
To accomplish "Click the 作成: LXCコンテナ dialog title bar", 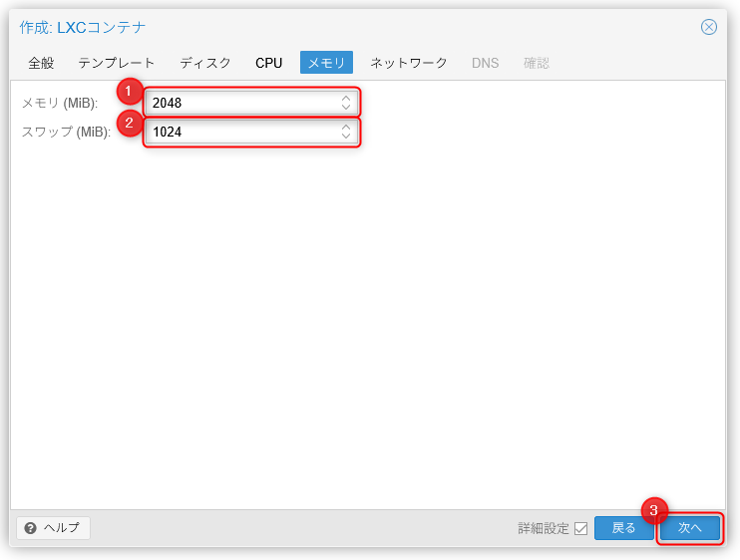I will (x=349, y=27).
